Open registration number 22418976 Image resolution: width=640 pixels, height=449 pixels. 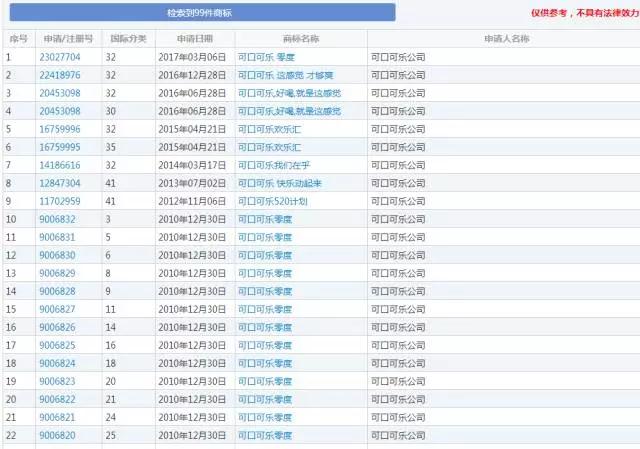click(x=59, y=76)
